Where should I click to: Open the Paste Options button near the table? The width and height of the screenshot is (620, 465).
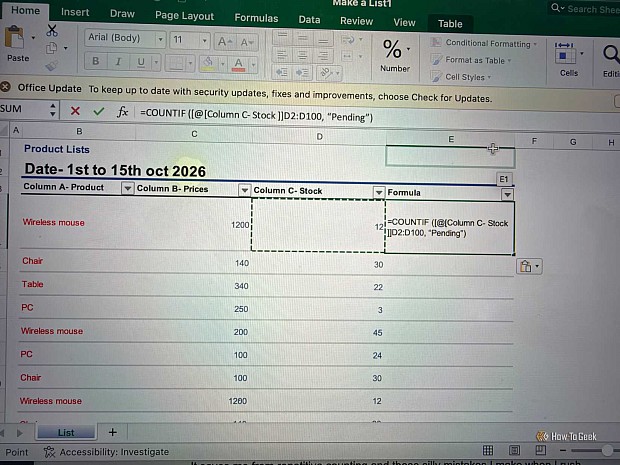[529, 267]
